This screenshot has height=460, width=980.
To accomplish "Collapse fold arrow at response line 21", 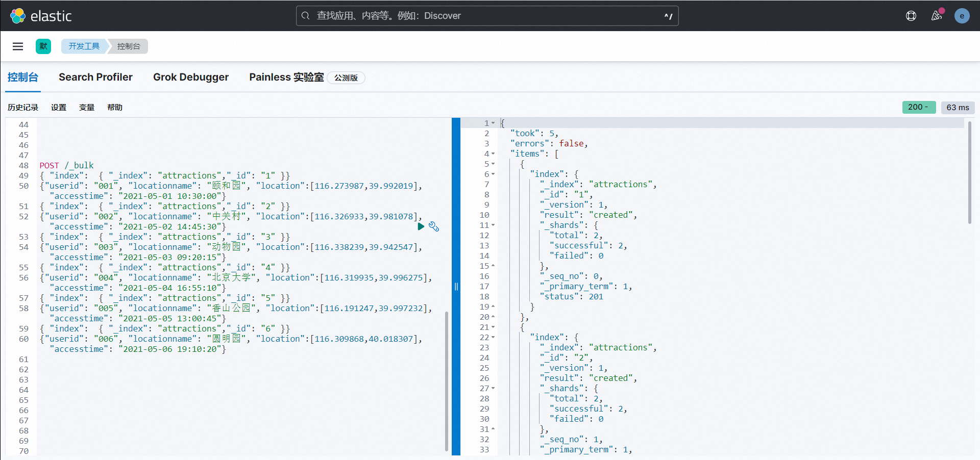I will (x=493, y=327).
